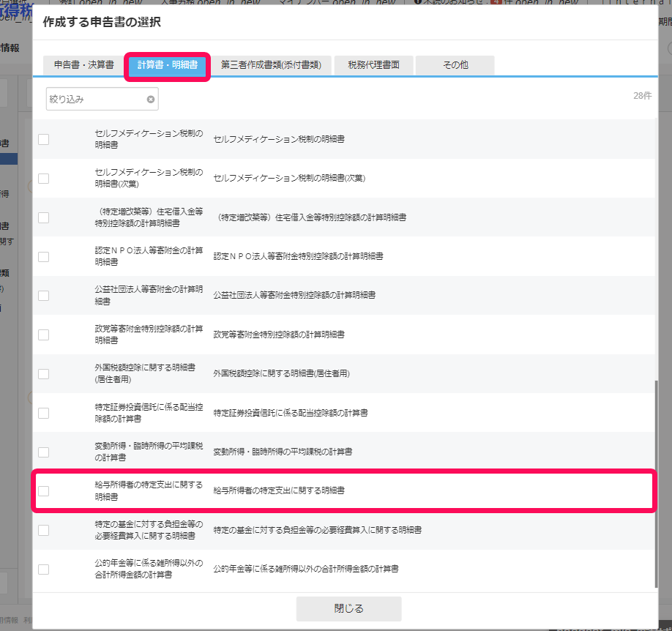Image resolution: width=672 pixels, height=631 pixels.
Task: Click 公益社団法人等寄附金特別控除額の計算明細書 description
Action: point(294,295)
